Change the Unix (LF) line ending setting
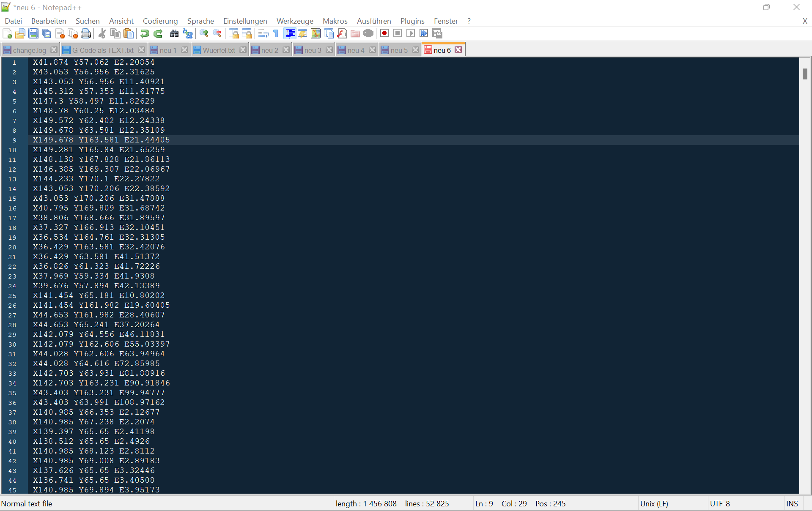Screen dimensions: 812x511 pyautogui.click(x=655, y=503)
